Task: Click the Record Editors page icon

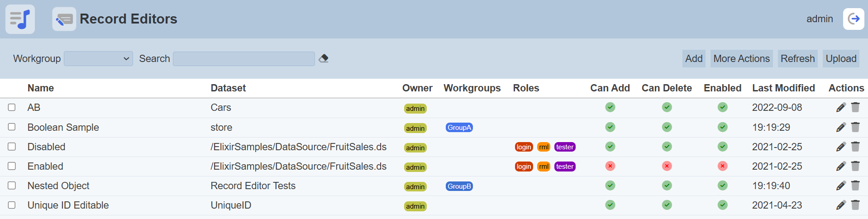Action: 64,19
